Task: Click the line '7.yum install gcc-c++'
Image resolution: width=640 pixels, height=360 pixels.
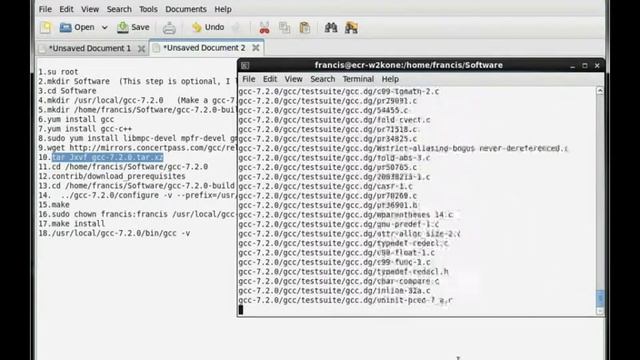Action: [x=85, y=129]
